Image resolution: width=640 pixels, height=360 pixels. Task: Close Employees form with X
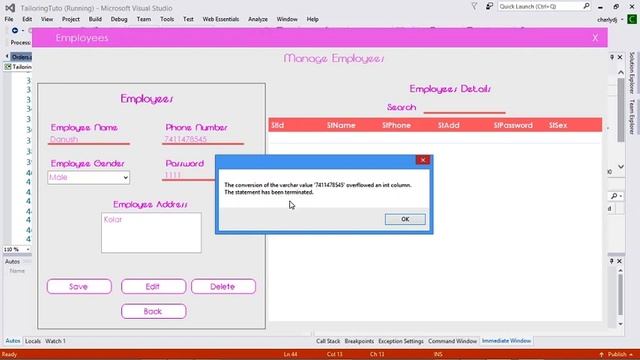tap(595, 38)
